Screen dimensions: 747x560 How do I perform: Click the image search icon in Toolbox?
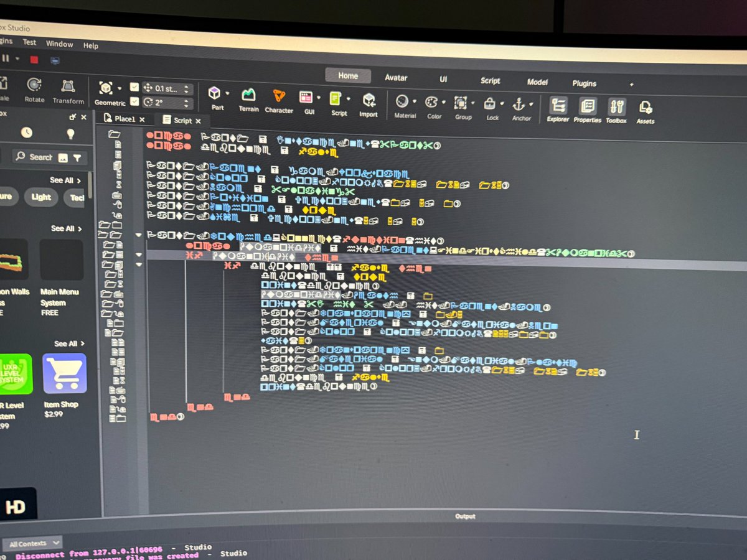63,157
